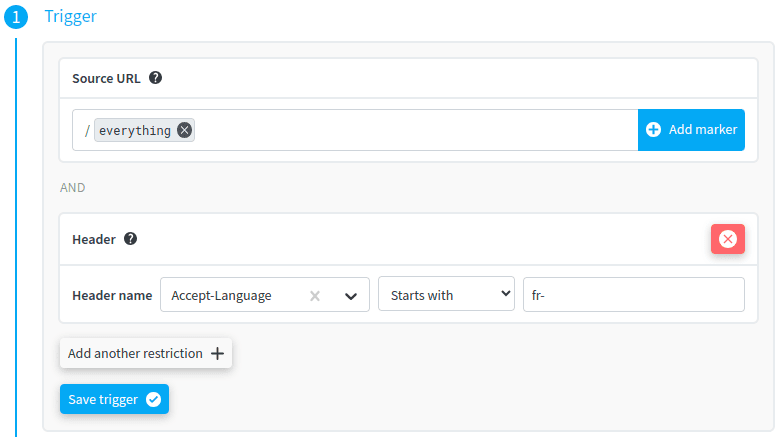Clear the Accept-Language selection with the X
The width and height of the screenshot is (779, 442).
(315, 296)
